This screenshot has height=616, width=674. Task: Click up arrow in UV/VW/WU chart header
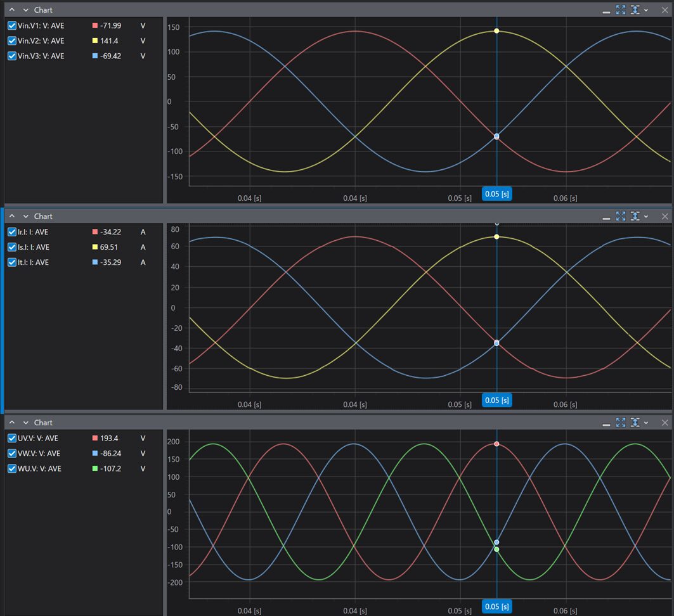(11, 423)
